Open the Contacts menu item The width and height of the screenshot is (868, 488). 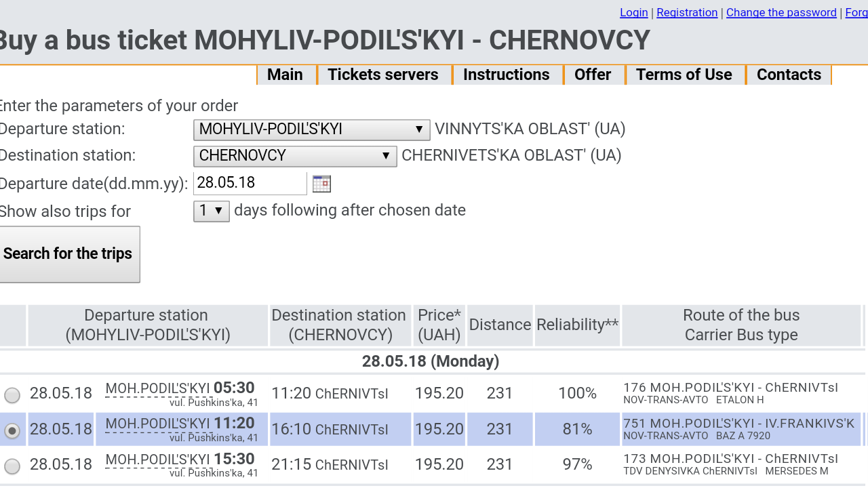pos(789,75)
